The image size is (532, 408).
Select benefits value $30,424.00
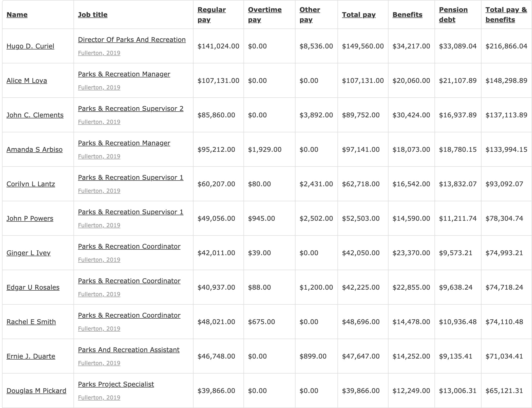[x=411, y=115]
